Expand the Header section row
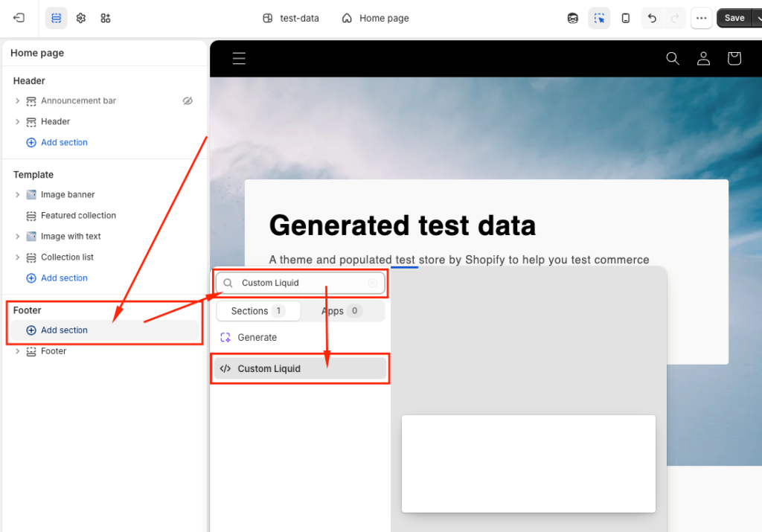 click(18, 121)
